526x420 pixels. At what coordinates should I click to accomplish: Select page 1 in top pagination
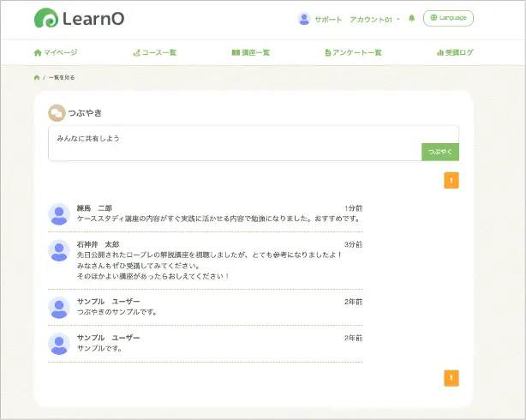pyautogui.click(x=451, y=180)
